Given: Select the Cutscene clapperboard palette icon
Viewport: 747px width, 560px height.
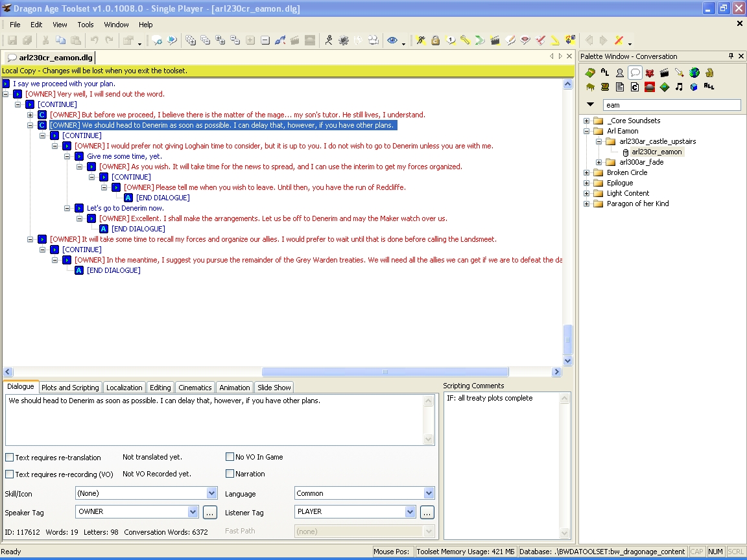Looking at the screenshot, I should tap(664, 73).
